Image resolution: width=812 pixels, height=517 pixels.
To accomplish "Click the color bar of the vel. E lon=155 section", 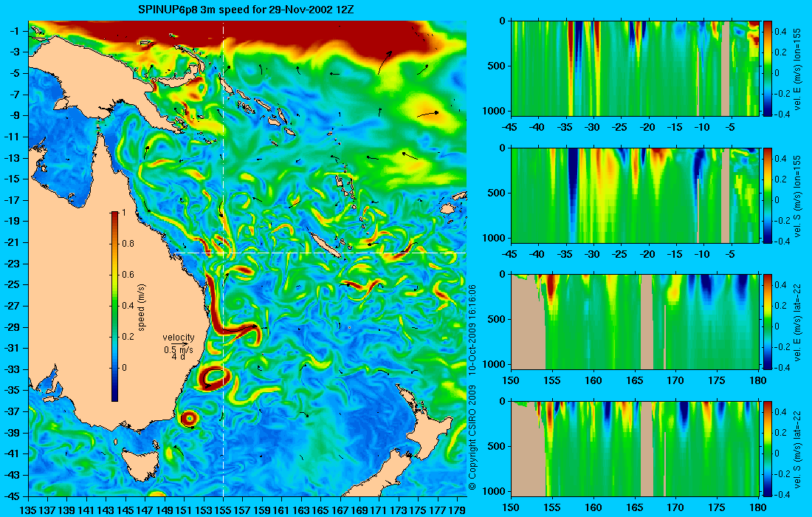I will 768,69.
